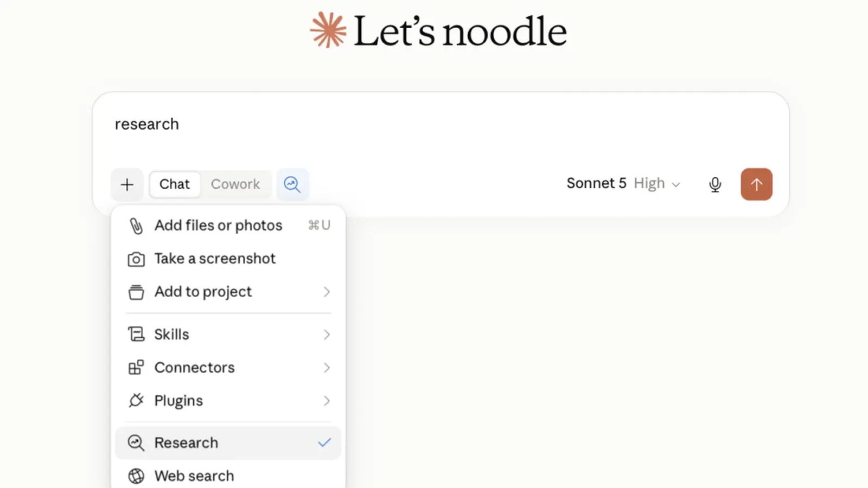This screenshot has width=868, height=488.
Task: Switch to Cowork mode
Action: tap(235, 184)
